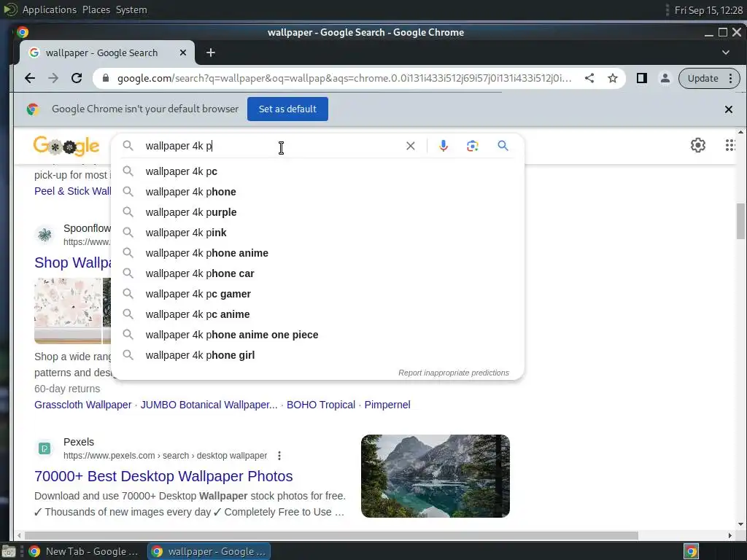Search by image with Google Lens

pos(472,146)
